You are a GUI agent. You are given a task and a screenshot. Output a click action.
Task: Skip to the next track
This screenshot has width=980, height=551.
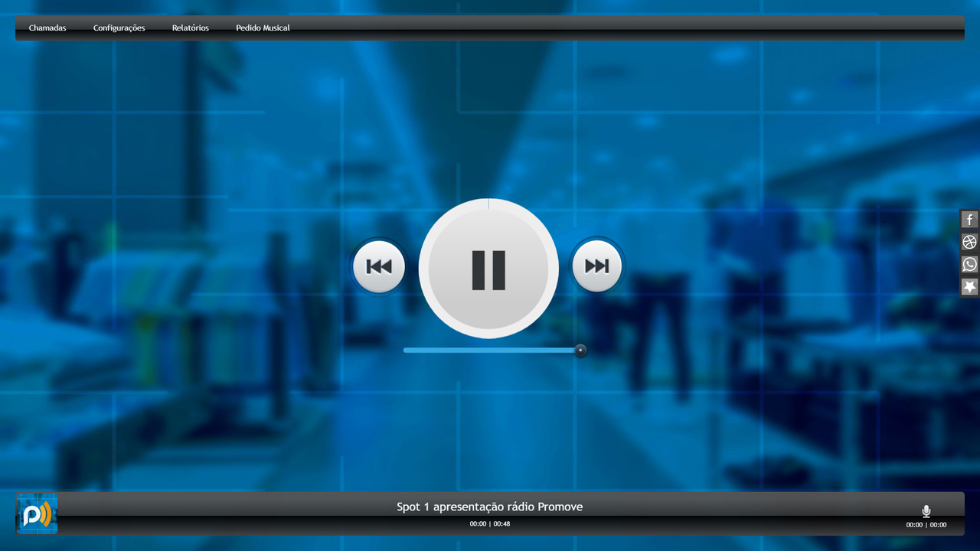(596, 266)
